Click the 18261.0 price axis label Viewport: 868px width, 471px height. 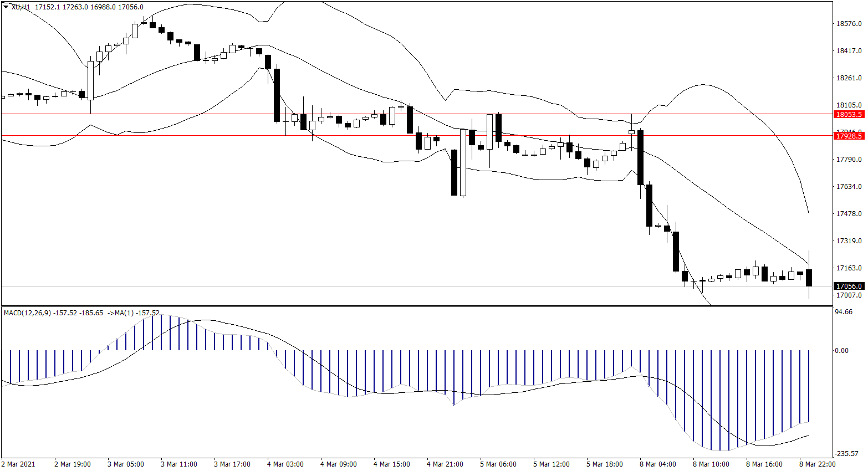pos(849,78)
